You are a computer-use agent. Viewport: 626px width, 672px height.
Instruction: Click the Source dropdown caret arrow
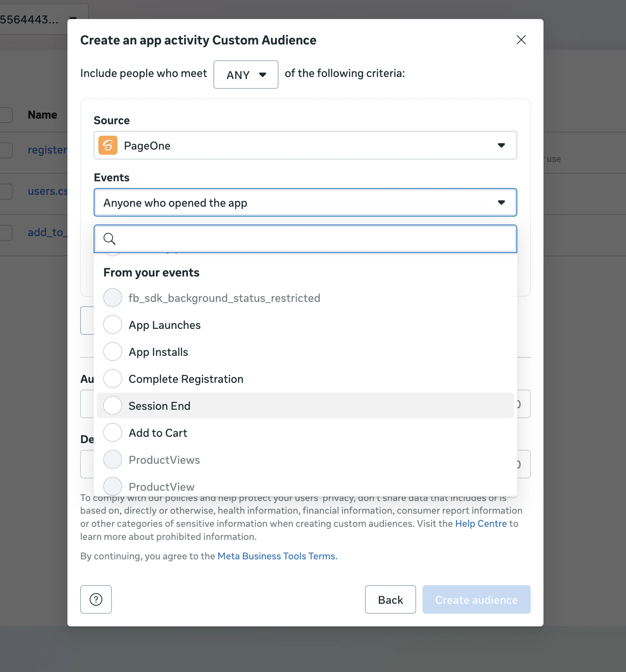point(501,145)
